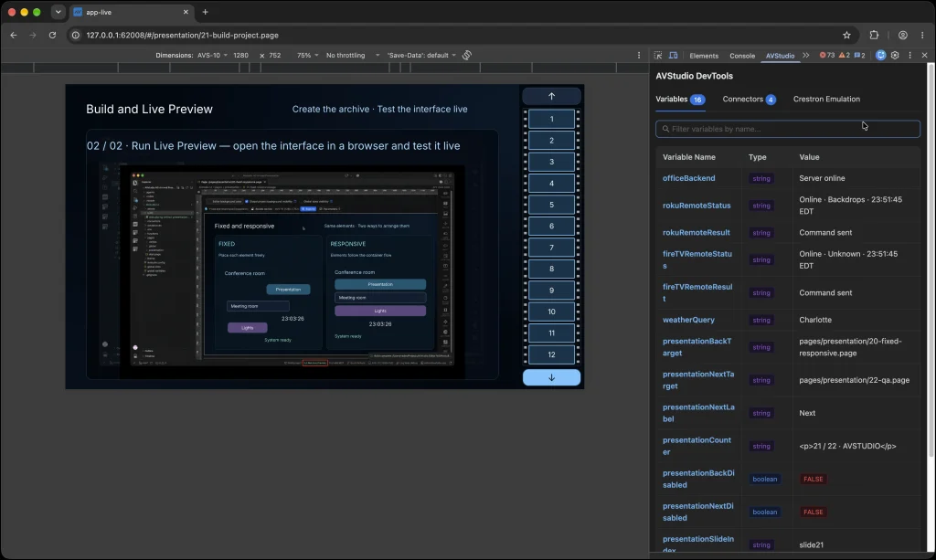The height and width of the screenshot is (560, 936).
Task: Open the browser extensions puzzle icon
Action: pos(874,36)
